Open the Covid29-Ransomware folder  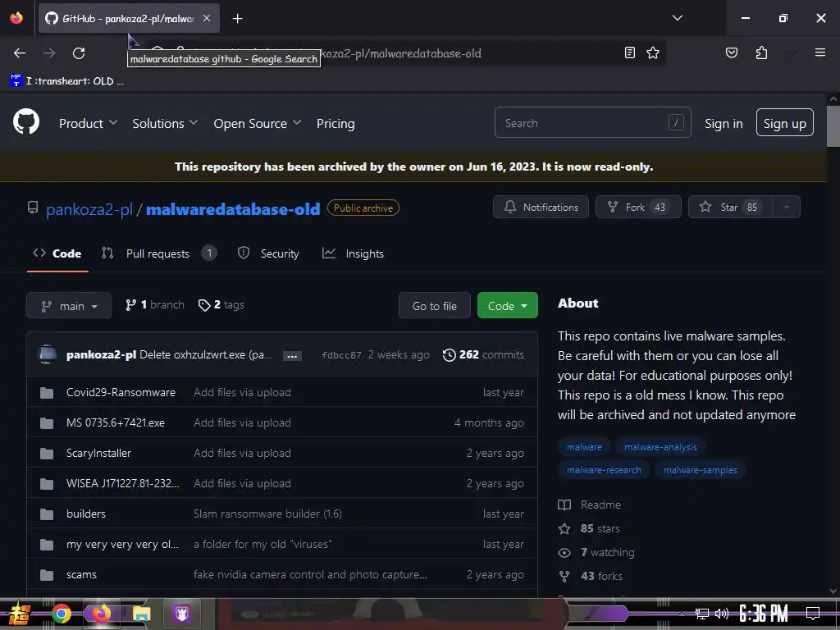coord(121,392)
